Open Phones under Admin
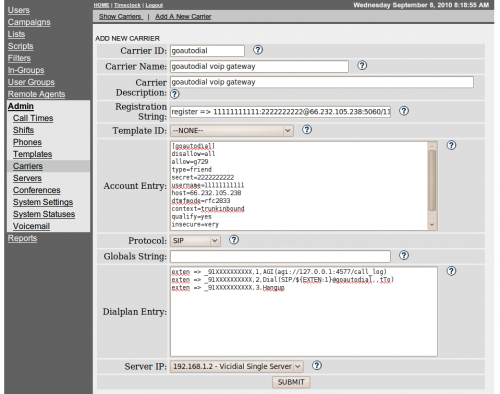 click(x=27, y=142)
